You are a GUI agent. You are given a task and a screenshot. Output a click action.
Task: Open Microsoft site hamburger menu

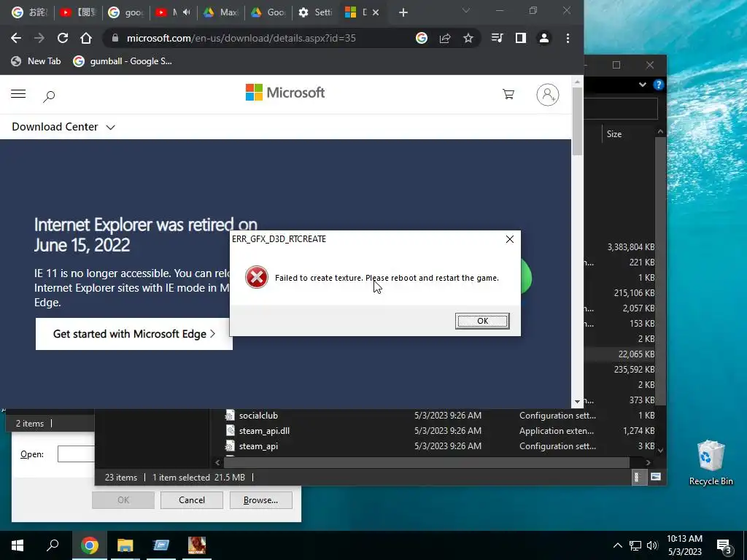coord(18,94)
